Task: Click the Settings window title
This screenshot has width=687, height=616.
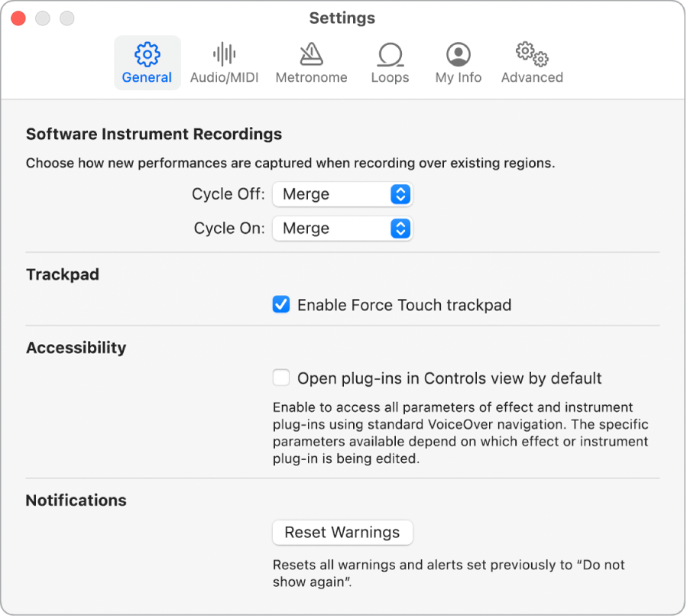Action: (342, 18)
